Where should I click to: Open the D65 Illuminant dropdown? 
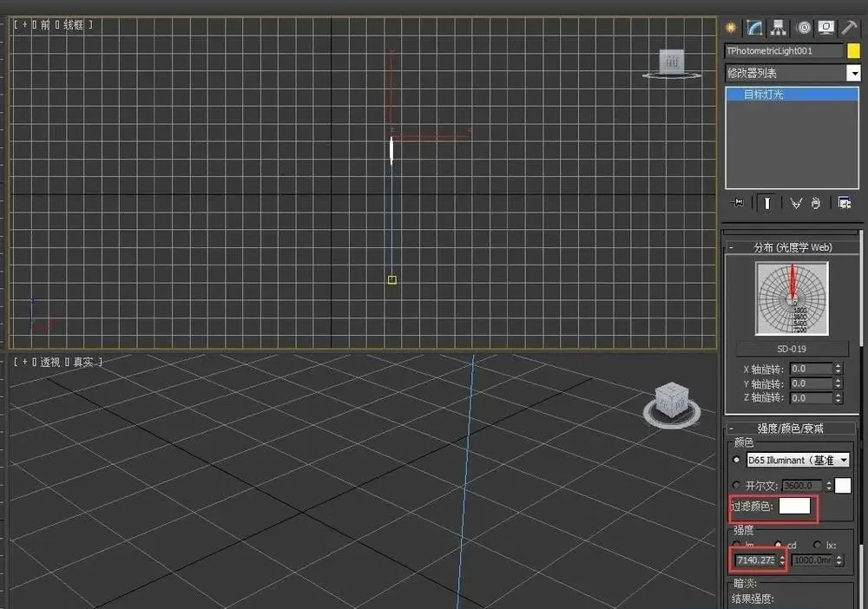[x=798, y=460]
